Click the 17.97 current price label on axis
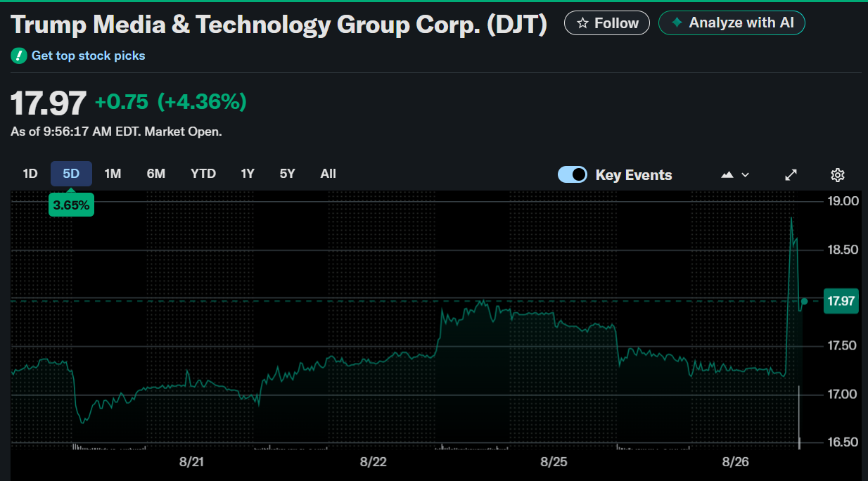 pyautogui.click(x=841, y=302)
